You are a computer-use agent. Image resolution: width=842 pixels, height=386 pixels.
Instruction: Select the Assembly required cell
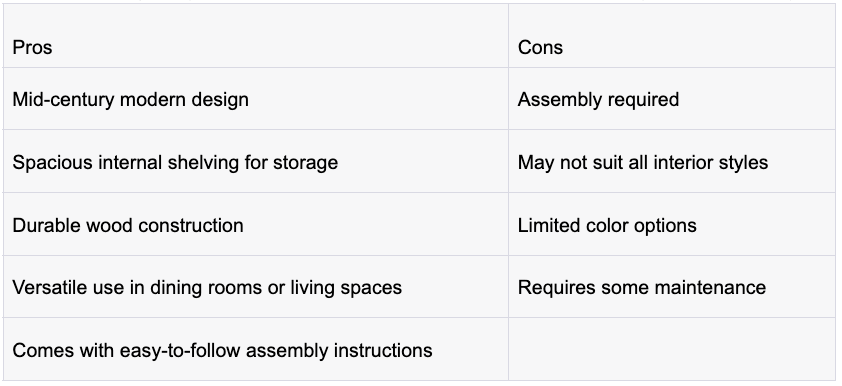click(672, 99)
